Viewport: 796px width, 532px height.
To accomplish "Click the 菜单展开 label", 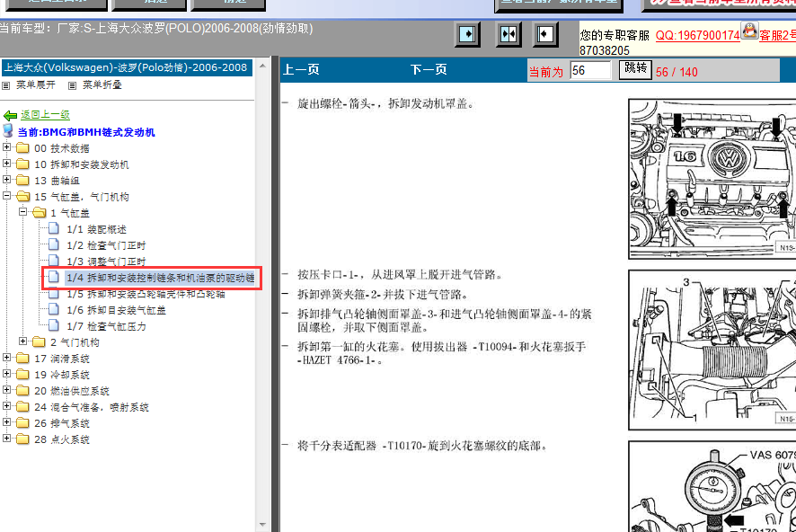I will click(x=36, y=84).
